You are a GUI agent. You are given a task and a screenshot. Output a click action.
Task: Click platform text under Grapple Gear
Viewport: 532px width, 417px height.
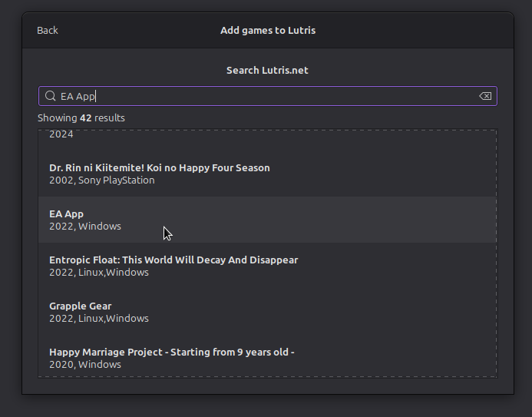click(99, 319)
